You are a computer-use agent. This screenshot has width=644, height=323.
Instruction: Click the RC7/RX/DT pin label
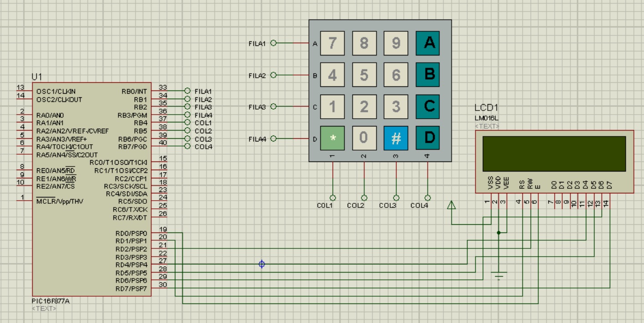(130, 218)
